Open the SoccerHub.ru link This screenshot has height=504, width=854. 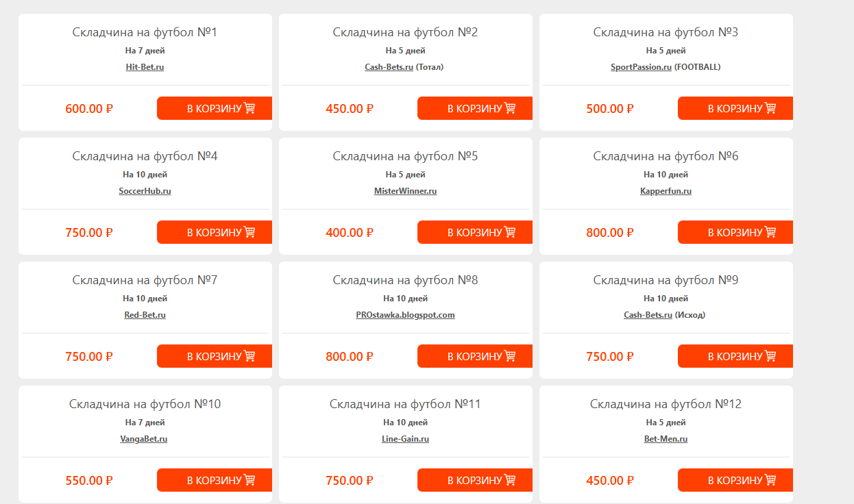pyautogui.click(x=145, y=191)
